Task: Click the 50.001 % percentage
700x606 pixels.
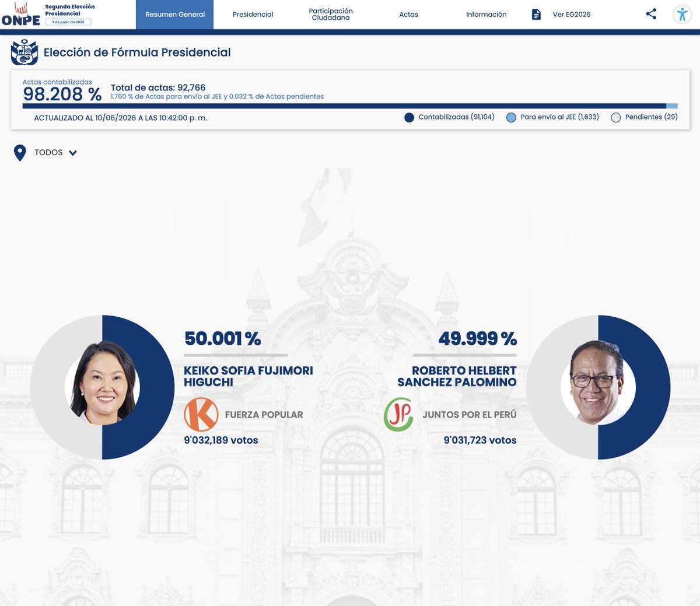Action: pos(222,338)
